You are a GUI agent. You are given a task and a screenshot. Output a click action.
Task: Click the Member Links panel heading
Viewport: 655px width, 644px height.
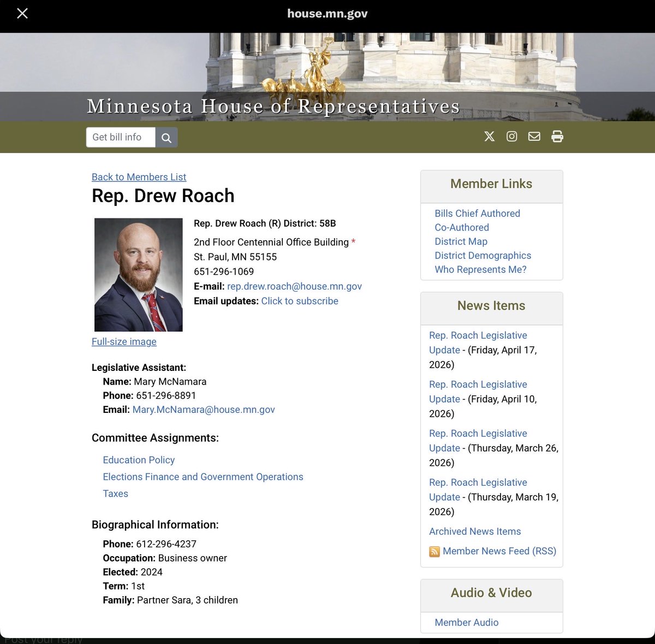click(x=491, y=184)
